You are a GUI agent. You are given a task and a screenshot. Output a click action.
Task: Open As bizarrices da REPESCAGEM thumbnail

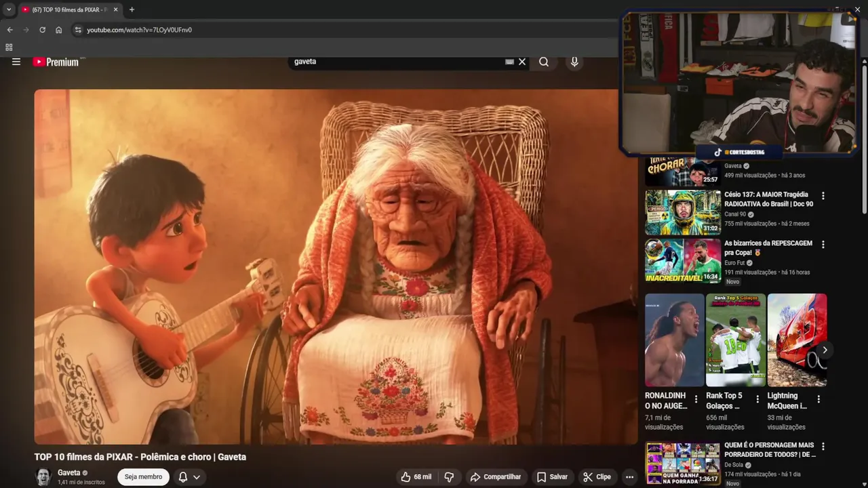pos(683,261)
